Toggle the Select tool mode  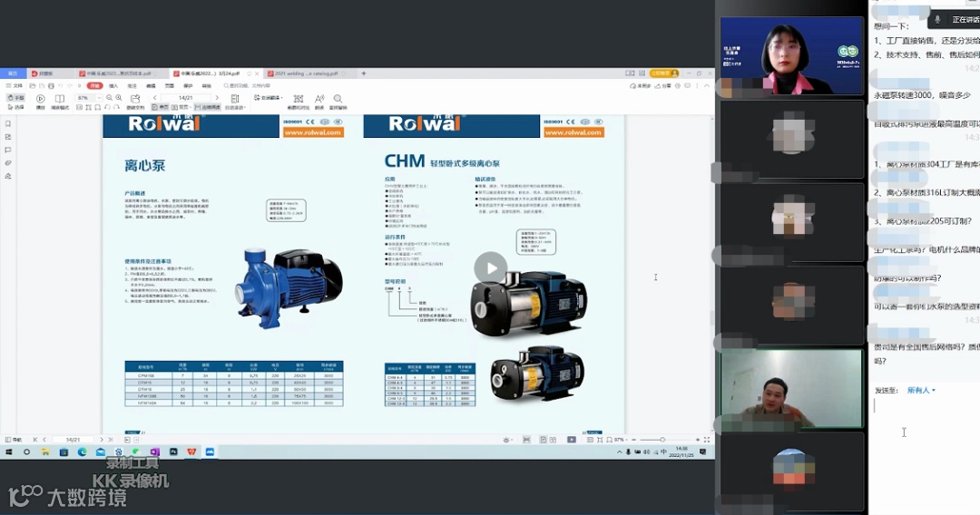[15, 107]
